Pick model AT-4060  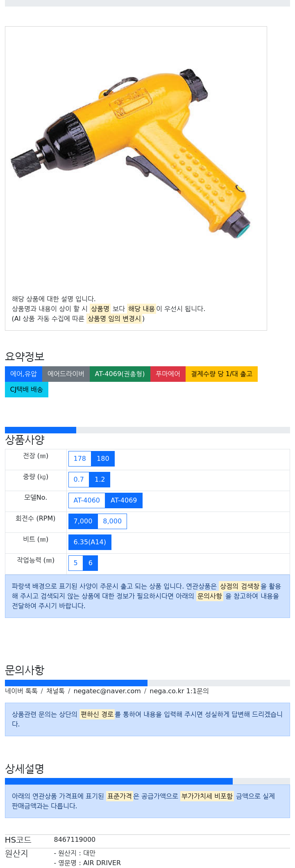coord(87,501)
